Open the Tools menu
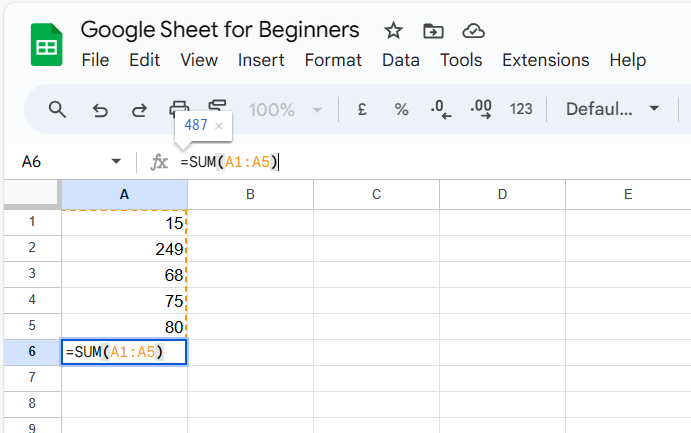The width and height of the screenshot is (691, 433). point(461,60)
